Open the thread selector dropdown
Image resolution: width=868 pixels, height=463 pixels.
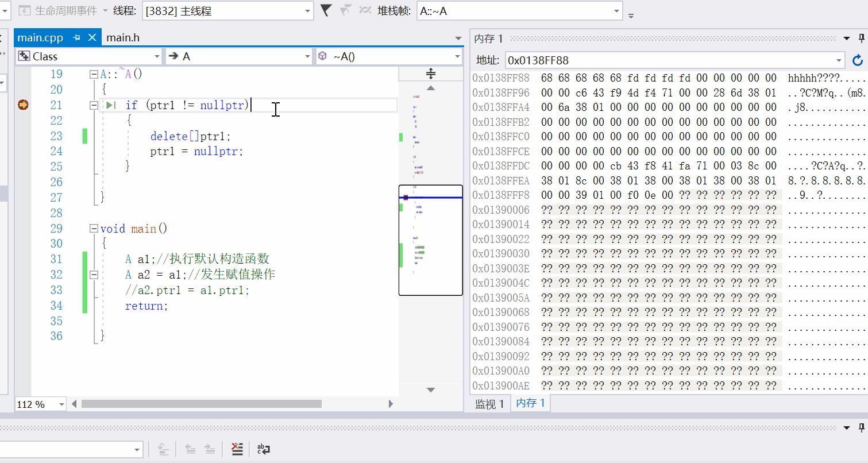308,11
